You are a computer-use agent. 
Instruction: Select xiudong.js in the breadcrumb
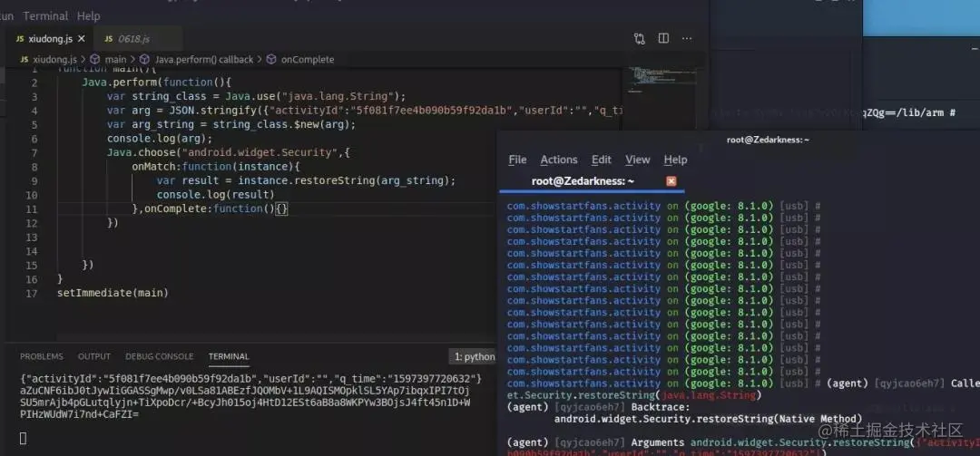point(54,59)
